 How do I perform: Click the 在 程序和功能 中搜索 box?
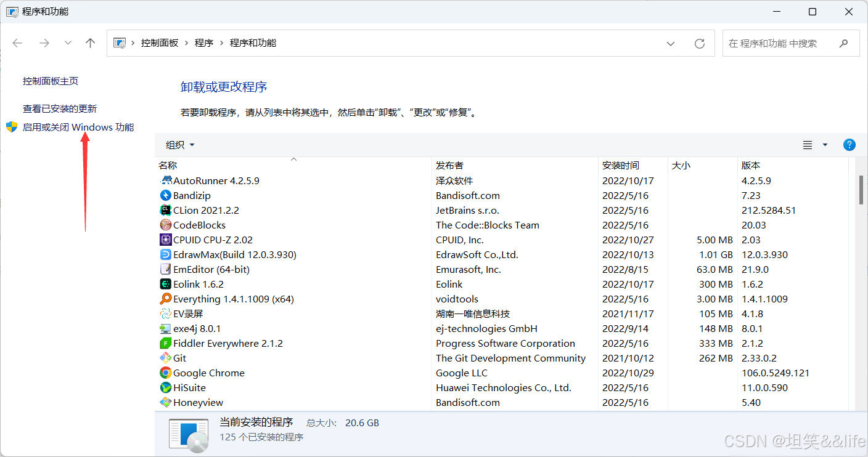click(791, 43)
